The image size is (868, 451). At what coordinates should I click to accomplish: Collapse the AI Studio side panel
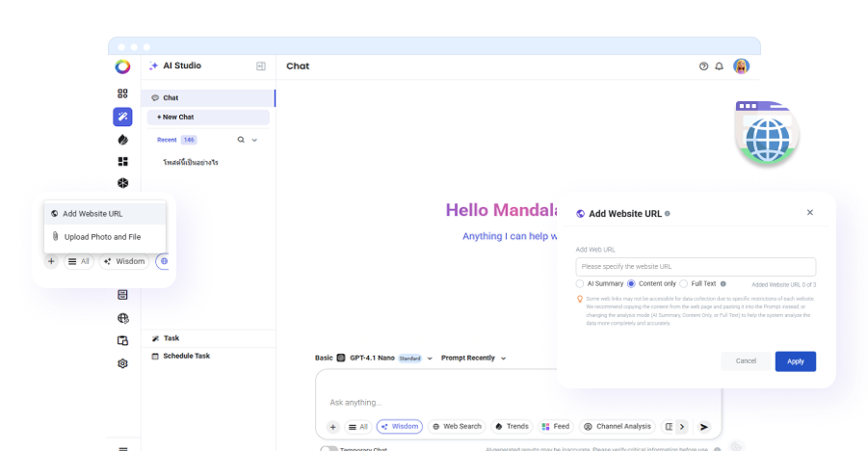point(261,66)
